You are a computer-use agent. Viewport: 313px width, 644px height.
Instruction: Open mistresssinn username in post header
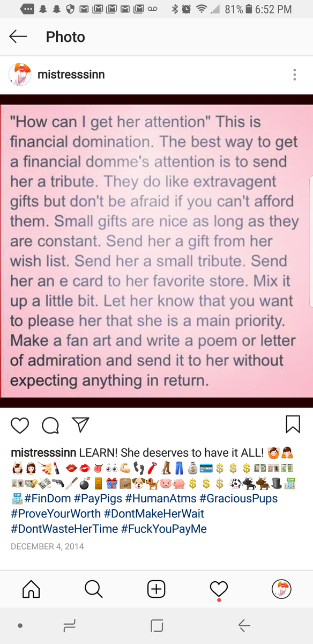point(71,75)
